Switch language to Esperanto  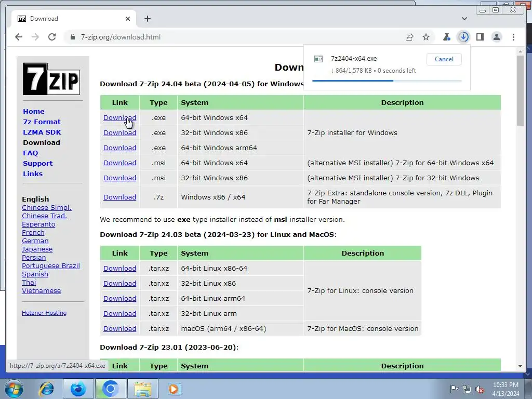pos(38,224)
